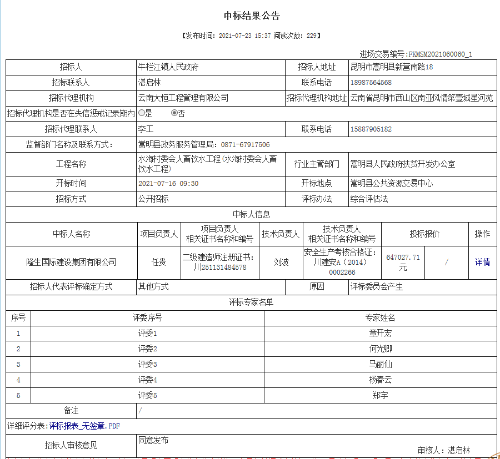Click the agency contact phone 15887905182

[371, 129]
